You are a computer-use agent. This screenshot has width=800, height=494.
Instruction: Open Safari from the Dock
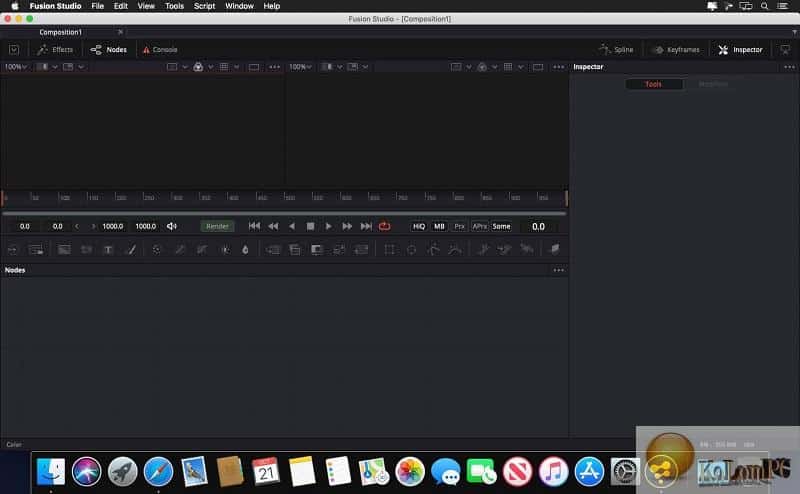(x=158, y=471)
